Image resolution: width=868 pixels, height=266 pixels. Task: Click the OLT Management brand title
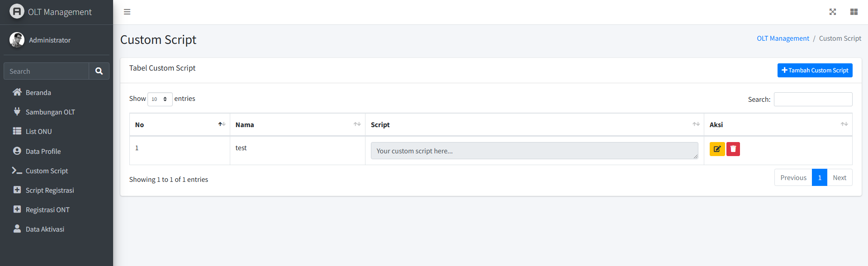tap(60, 12)
